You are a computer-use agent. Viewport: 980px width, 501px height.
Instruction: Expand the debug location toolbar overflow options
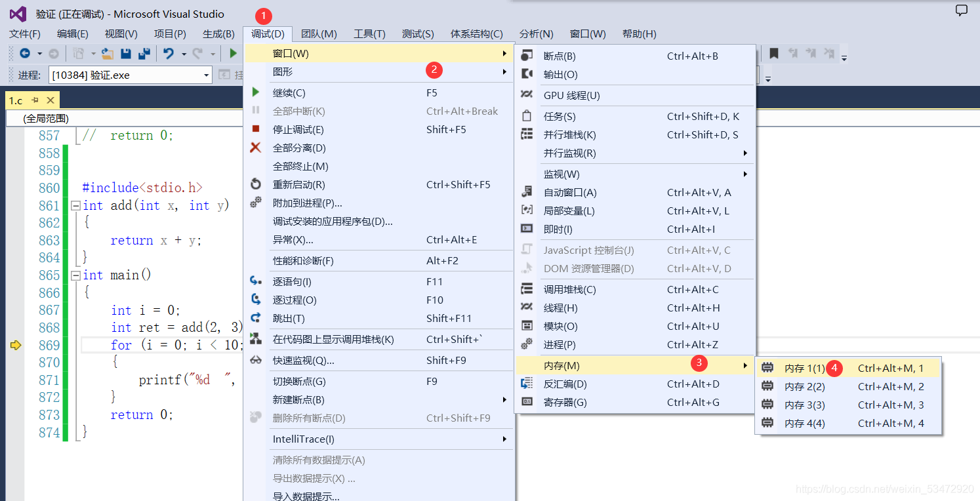coord(768,79)
